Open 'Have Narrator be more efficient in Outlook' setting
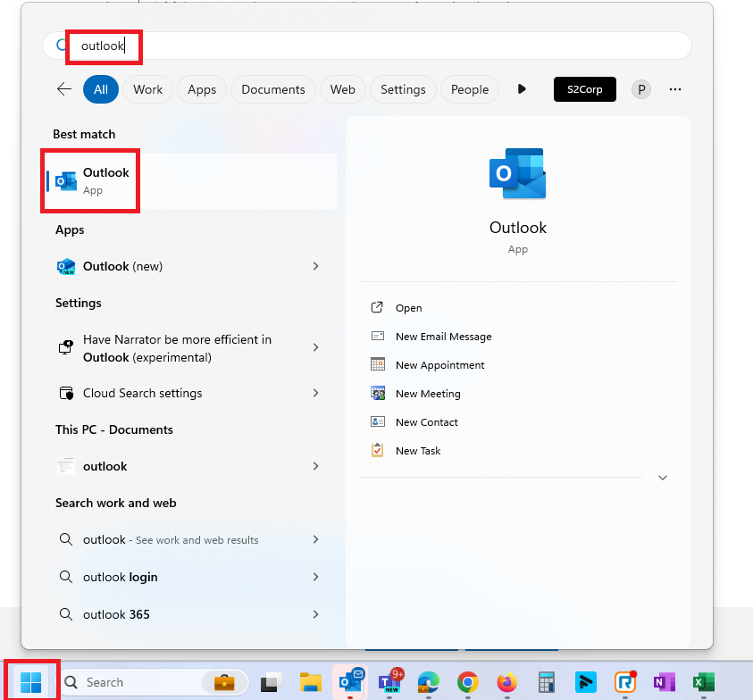 coord(188,348)
